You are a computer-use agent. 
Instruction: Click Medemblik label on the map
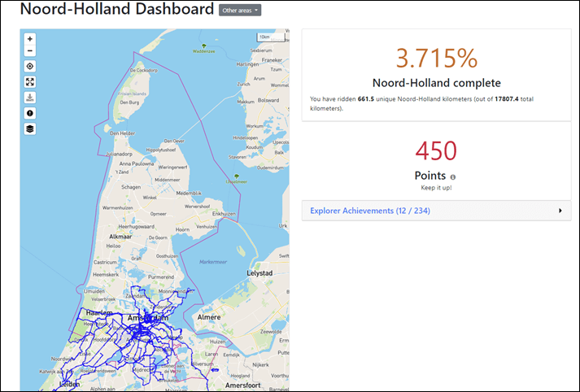point(189,194)
